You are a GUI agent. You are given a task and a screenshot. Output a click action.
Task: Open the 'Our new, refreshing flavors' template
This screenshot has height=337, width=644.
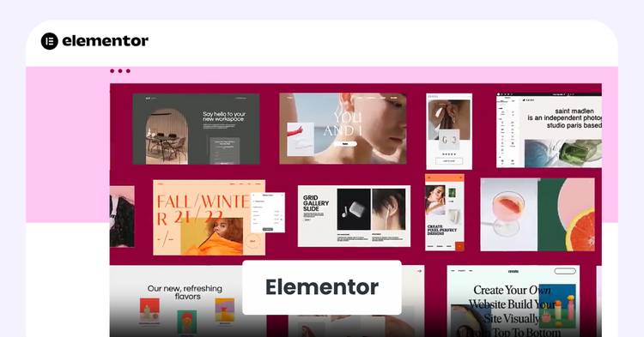click(x=188, y=301)
